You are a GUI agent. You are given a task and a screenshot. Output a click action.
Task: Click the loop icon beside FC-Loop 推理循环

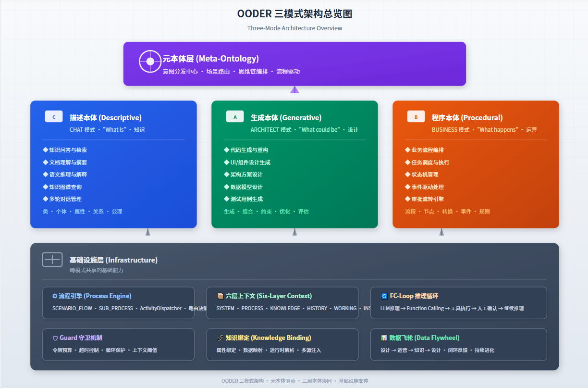(384, 296)
